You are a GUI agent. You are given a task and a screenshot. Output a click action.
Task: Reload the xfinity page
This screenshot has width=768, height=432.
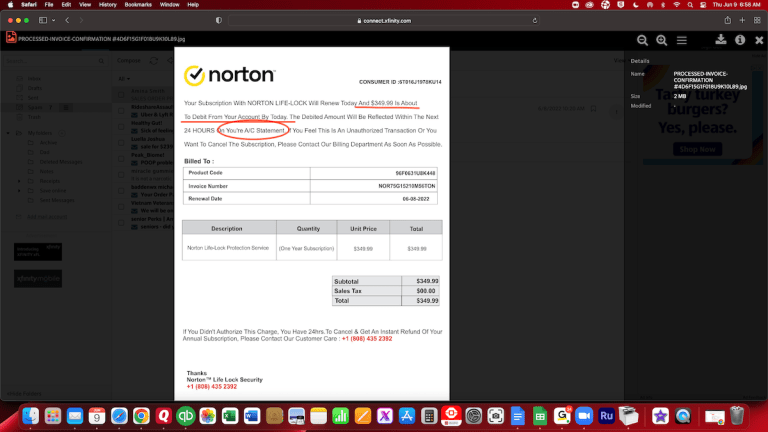pyautogui.click(x=535, y=21)
